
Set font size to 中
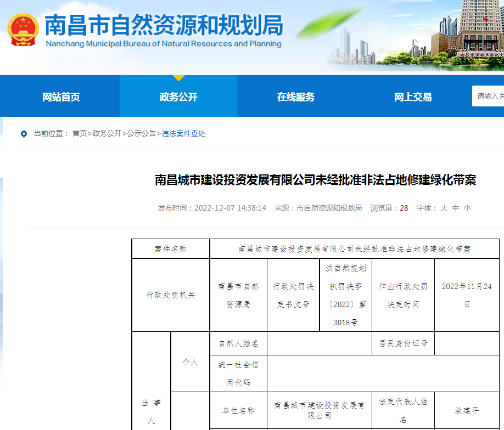[456, 208]
